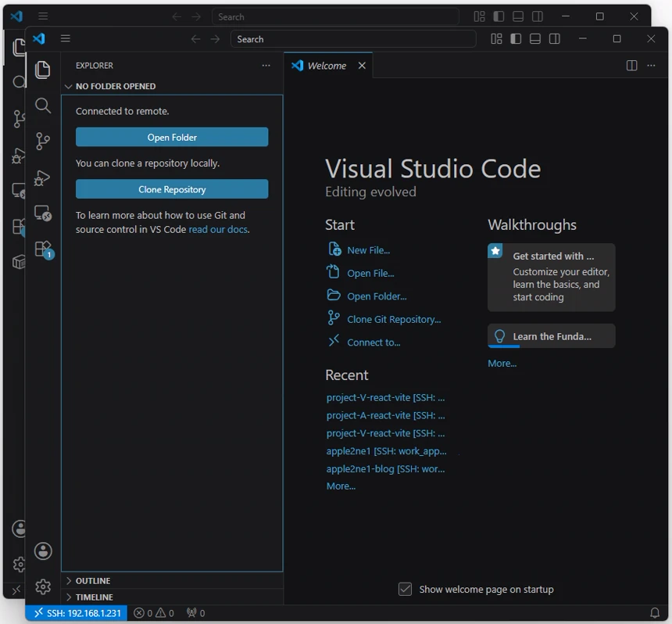This screenshot has width=672, height=624.
Task: Toggle primary side bar in front window
Action: (516, 39)
